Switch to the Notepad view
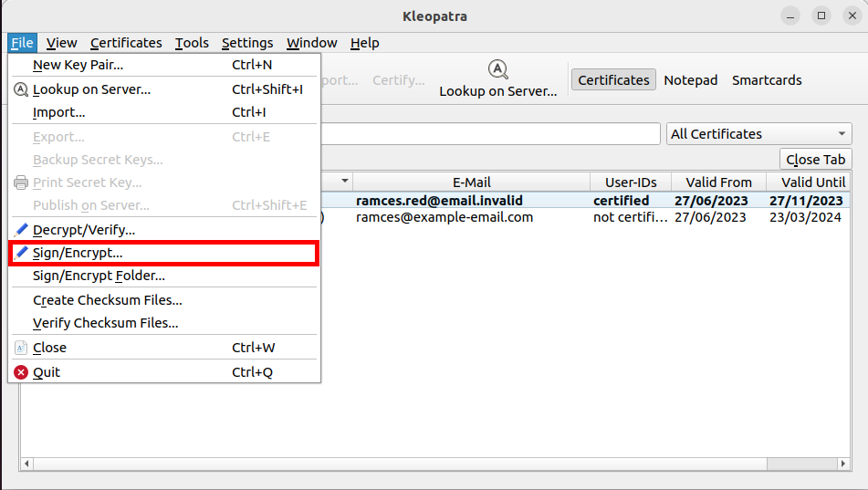 coord(690,79)
